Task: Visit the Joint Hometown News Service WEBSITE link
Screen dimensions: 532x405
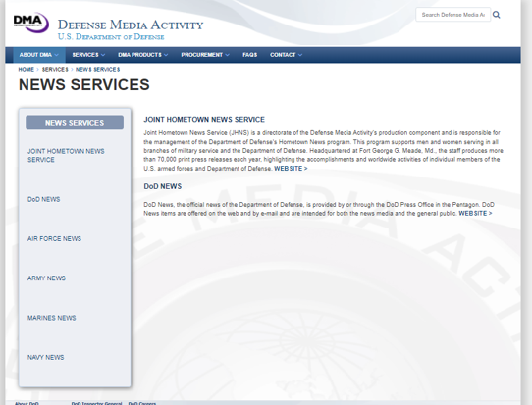Action: click(x=291, y=169)
